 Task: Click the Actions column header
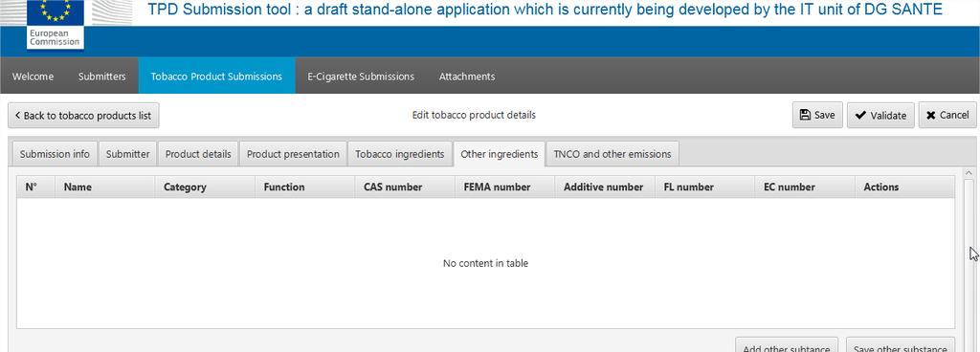[x=905, y=187]
